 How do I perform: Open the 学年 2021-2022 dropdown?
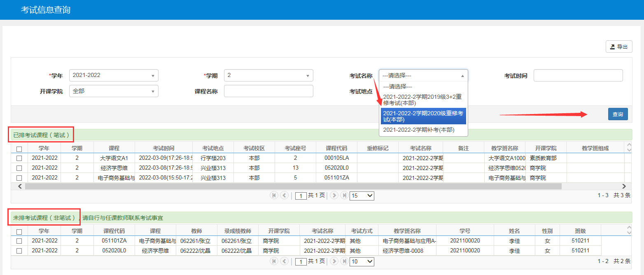[x=114, y=75]
